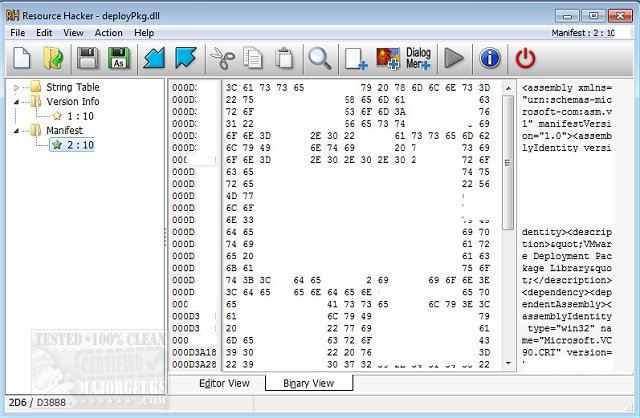This screenshot has width=640, height=418.
Task: Open the blue info About icon
Action: point(490,58)
